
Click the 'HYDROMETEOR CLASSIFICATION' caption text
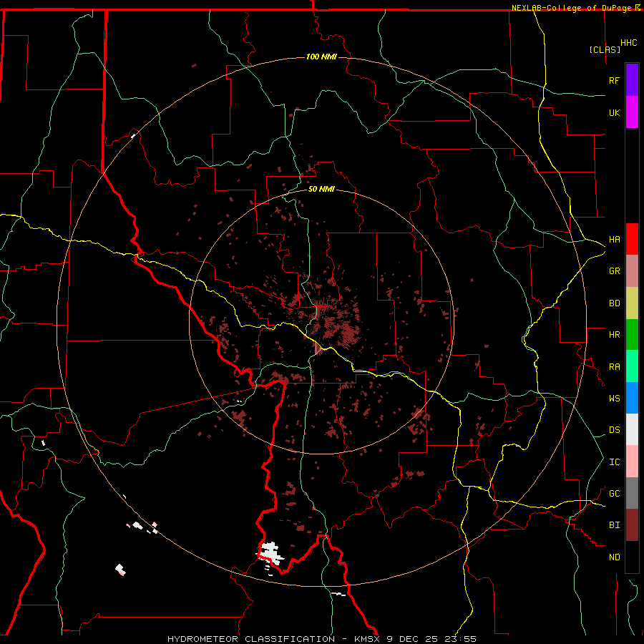[x=251, y=639]
